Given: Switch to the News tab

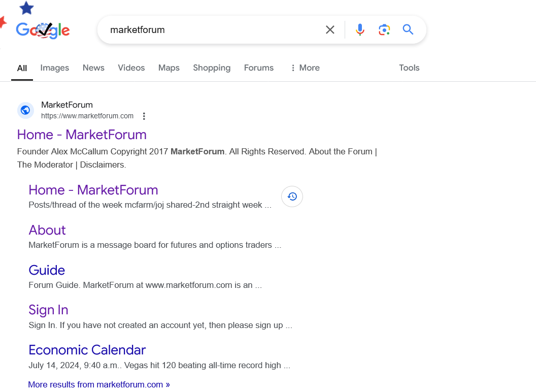Looking at the screenshot, I should click(93, 68).
